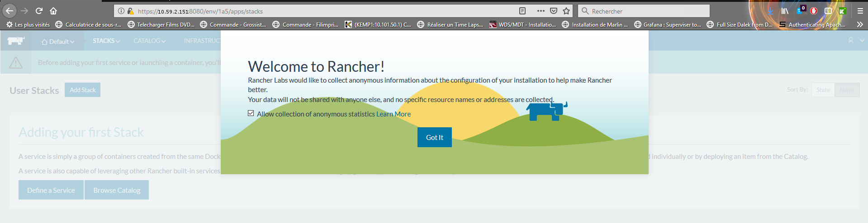This screenshot has height=223, width=868.
Task: Open page actions three-dot menu
Action: 541,11
